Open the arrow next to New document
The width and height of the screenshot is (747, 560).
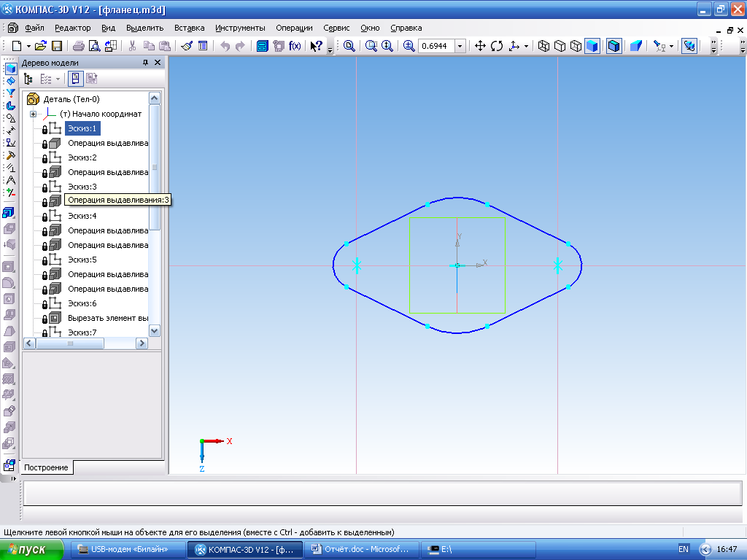28,46
